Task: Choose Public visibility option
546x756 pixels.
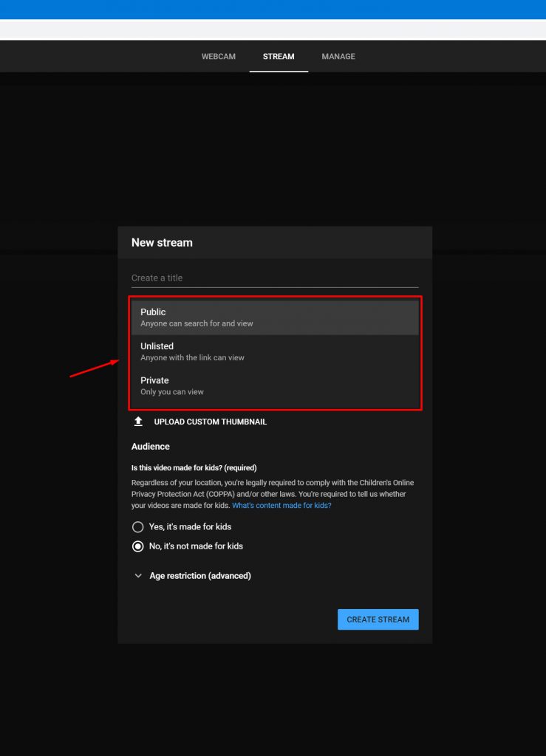Action: coord(275,317)
